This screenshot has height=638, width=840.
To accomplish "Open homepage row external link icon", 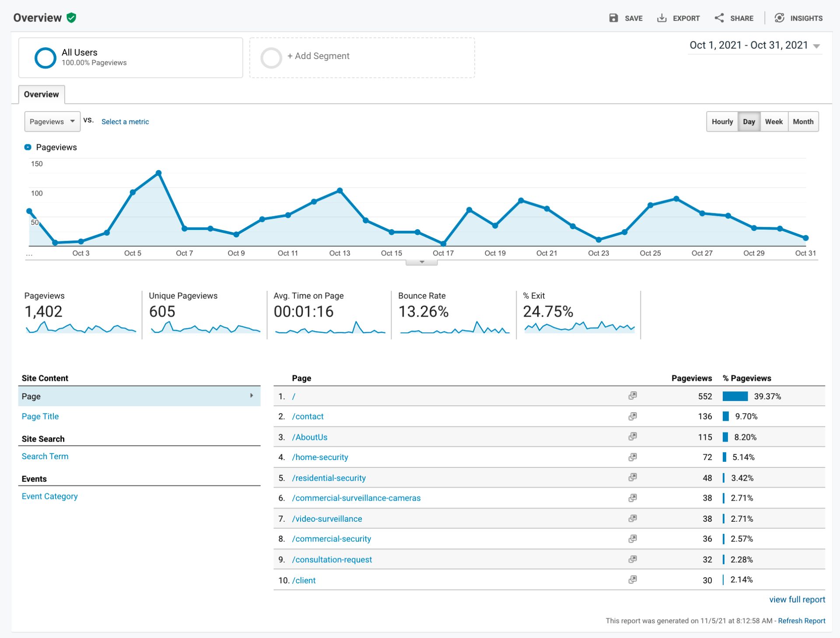I will pos(632,396).
